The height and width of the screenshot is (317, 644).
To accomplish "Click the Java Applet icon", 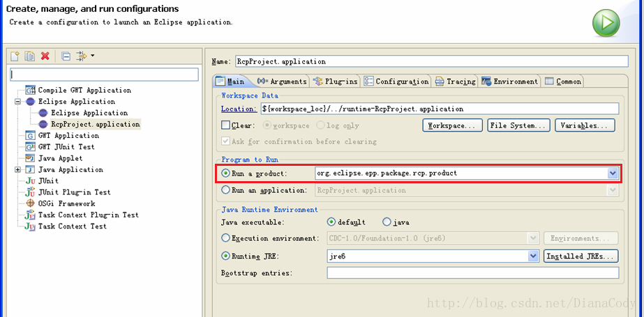I will tap(31, 158).
